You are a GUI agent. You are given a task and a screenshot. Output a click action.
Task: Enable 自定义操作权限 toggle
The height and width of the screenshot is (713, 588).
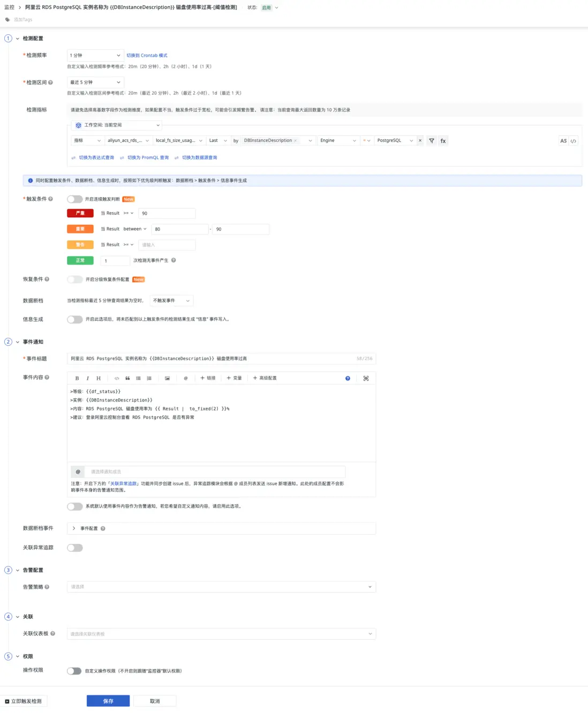click(74, 671)
